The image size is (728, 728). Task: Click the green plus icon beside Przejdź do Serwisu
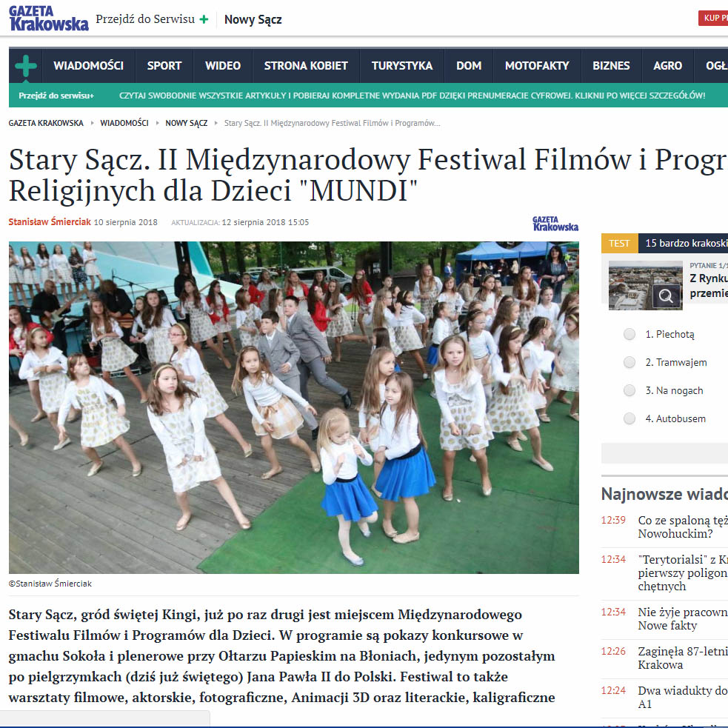(204, 19)
